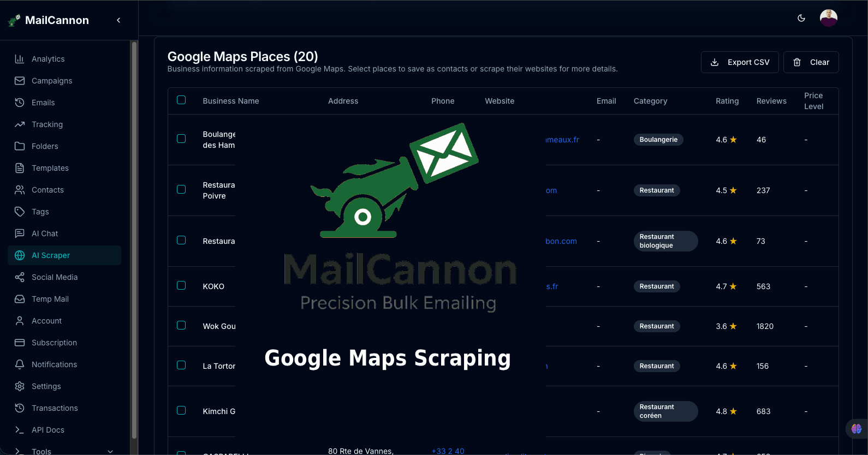Select the KOKO row checkbox
The height and width of the screenshot is (455, 868).
click(181, 285)
